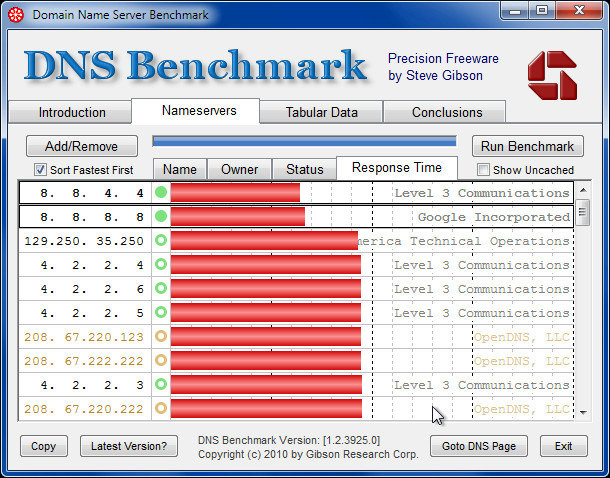
Task: Click the server list scrollbar thumb
Action: [583, 212]
